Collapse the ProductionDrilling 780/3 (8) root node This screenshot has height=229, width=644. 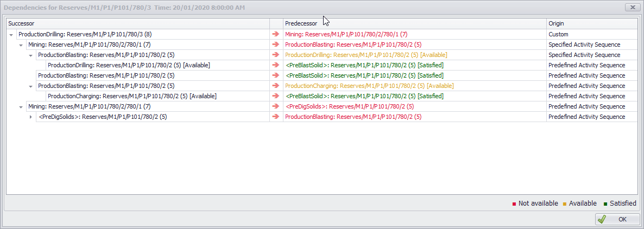[11, 35]
